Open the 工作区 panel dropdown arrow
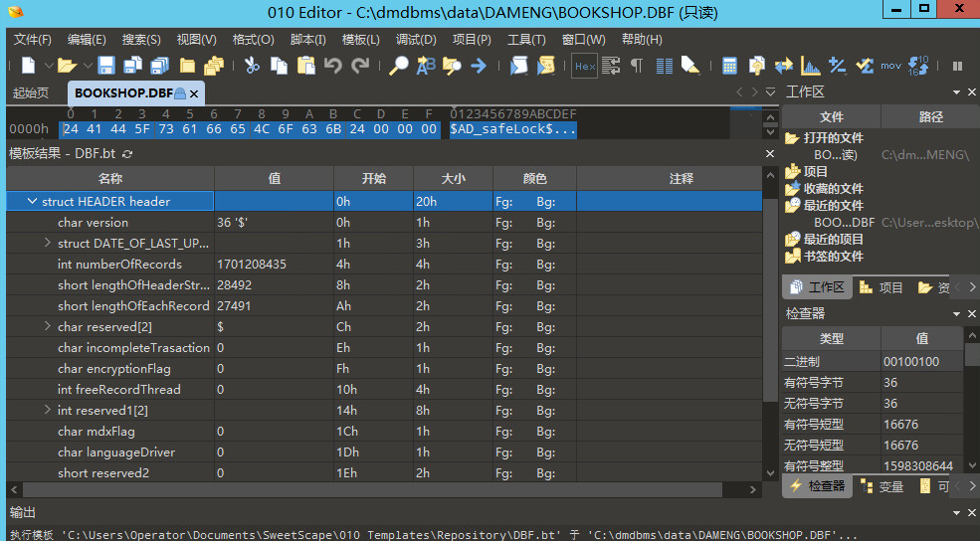 [956, 92]
